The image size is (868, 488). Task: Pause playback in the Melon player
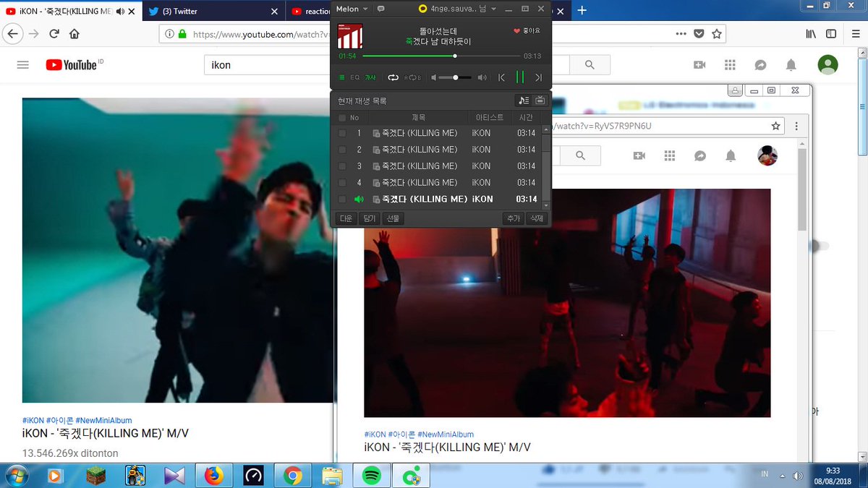tap(519, 77)
